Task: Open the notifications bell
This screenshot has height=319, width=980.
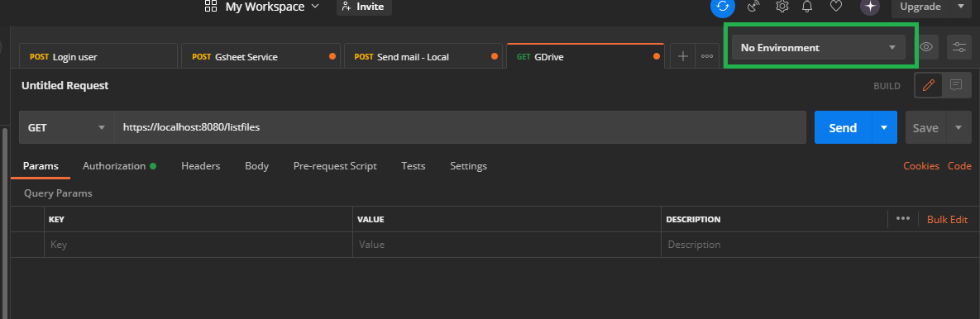Action: click(x=807, y=7)
